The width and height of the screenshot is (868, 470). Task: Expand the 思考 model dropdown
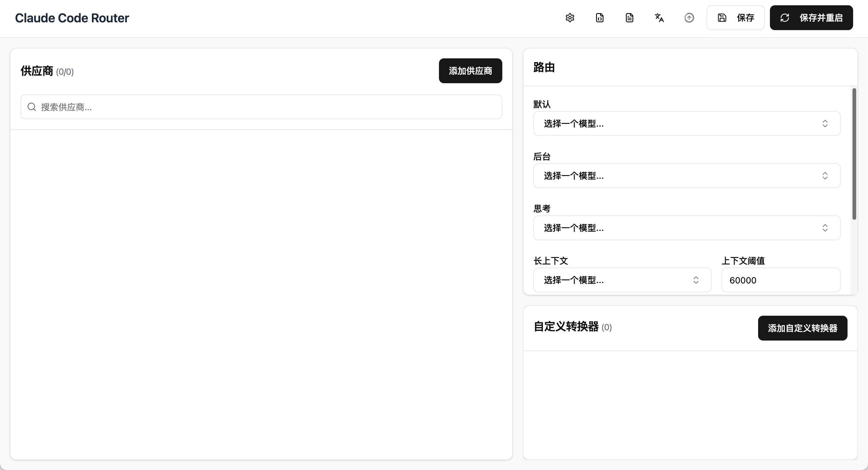pyautogui.click(x=687, y=228)
